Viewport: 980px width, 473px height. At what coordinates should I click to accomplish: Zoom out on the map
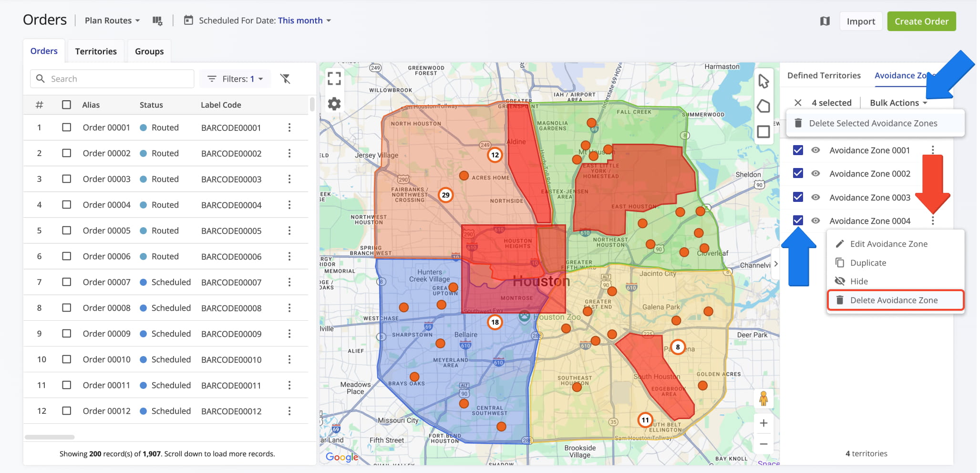[x=763, y=444]
